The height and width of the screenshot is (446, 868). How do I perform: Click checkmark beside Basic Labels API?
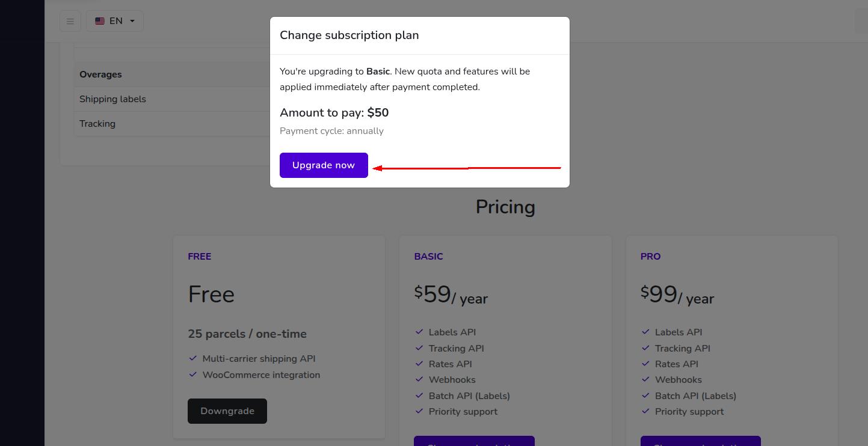coord(419,332)
